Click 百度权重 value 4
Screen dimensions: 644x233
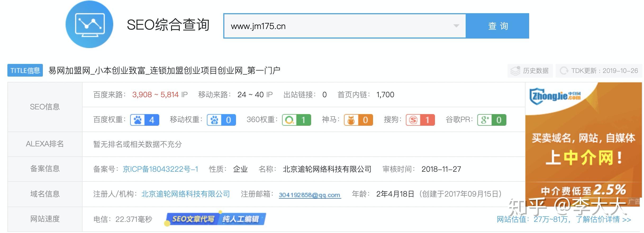(152, 120)
